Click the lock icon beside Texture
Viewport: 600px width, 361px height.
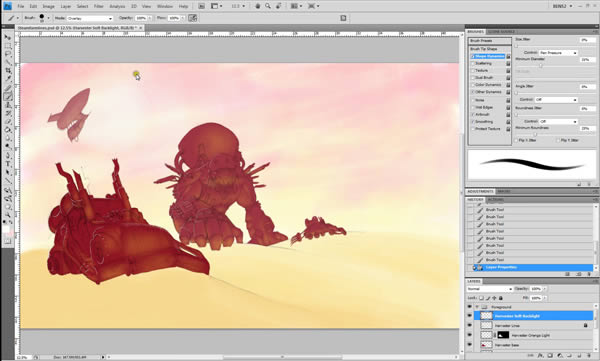508,71
